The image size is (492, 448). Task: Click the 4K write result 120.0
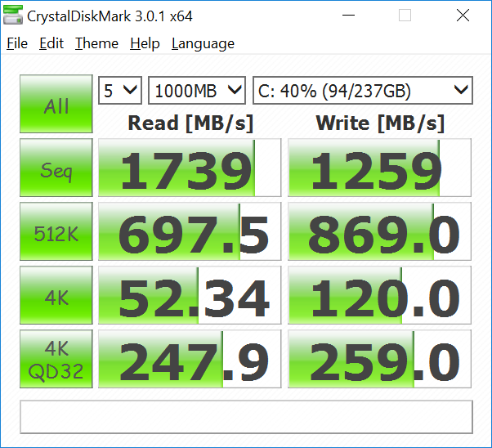(x=379, y=295)
